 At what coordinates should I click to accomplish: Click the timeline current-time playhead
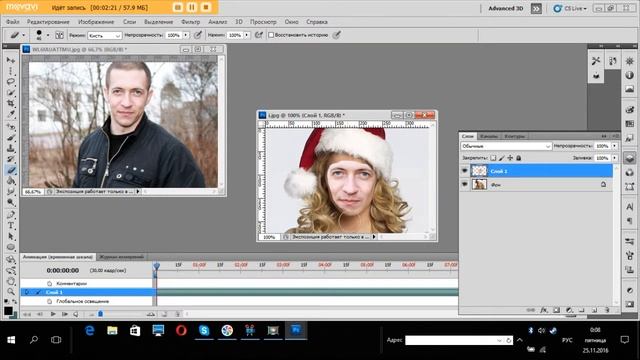[x=156, y=267]
